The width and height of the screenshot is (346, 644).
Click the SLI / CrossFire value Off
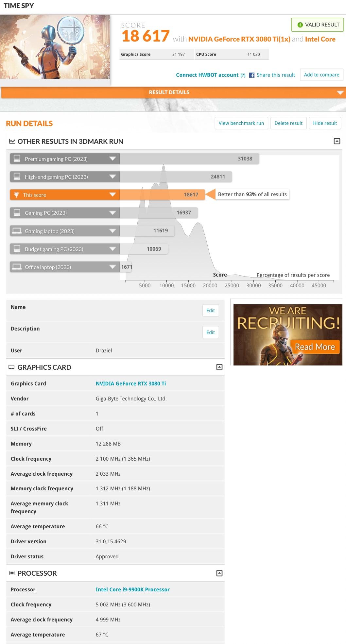pos(99,429)
